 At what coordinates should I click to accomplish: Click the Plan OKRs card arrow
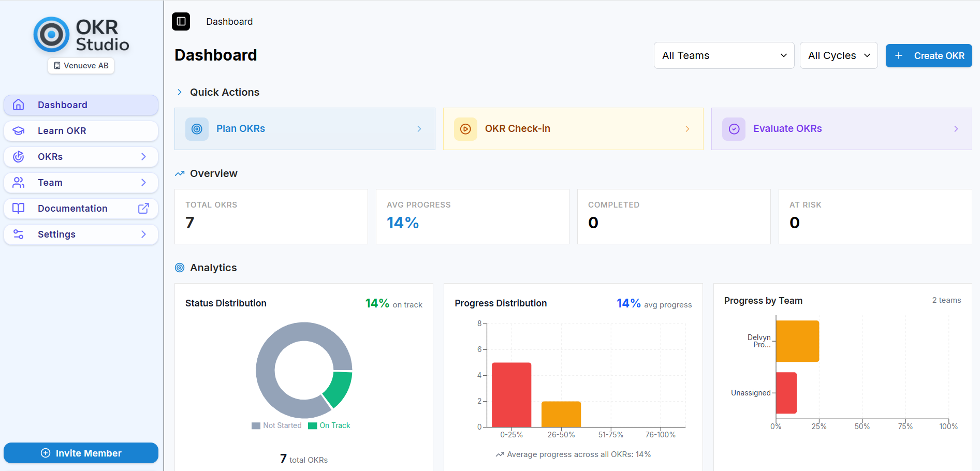(x=419, y=129)
